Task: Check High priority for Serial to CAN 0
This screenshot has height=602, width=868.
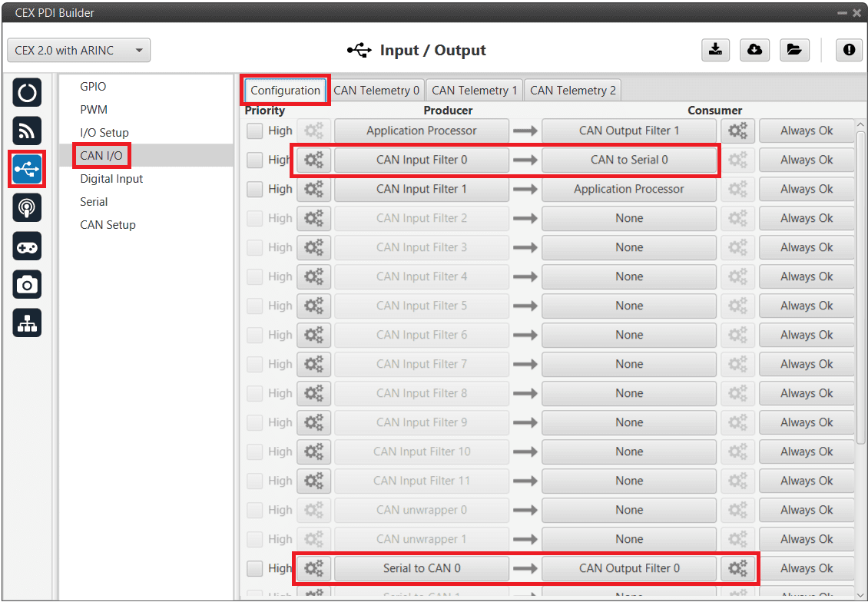Action: pos(255,568)
